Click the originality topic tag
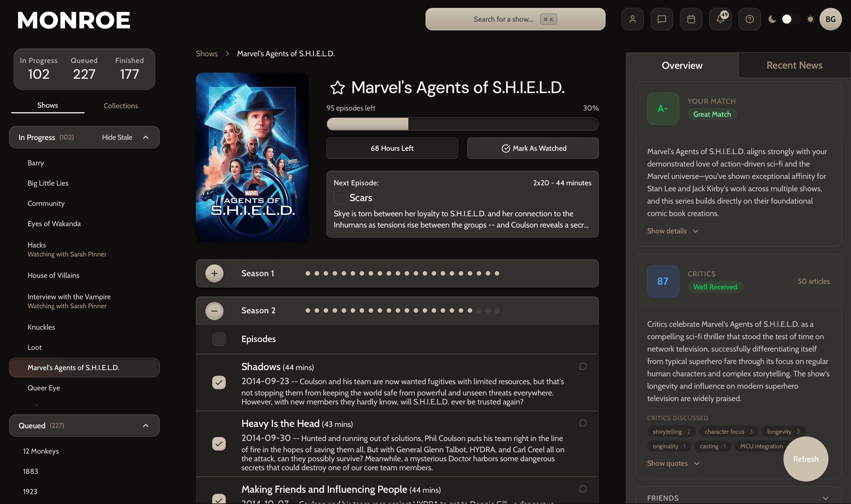851x504 pixels. pyautogui.click(x=669, y=446)
